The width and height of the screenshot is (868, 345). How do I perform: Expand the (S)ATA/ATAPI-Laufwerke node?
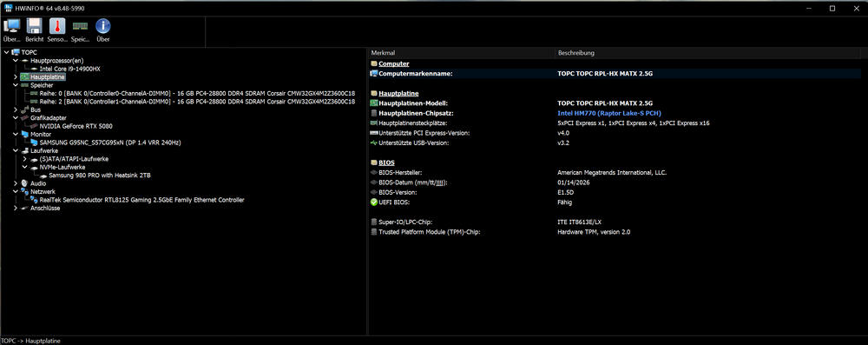click(25, 159)
